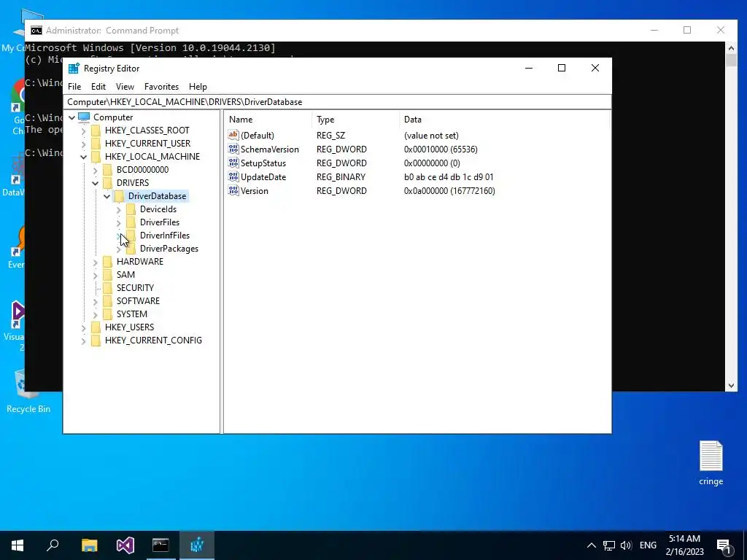Expand the SAM key arrow
Viewport: 747px width, 560px height.
(96, 275)
